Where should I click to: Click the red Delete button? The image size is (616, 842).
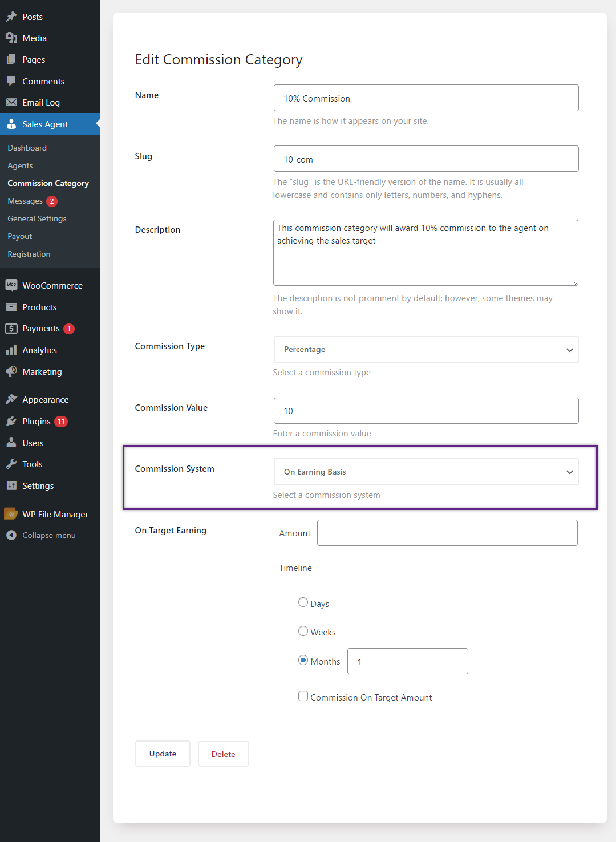(x=224, y=754)
